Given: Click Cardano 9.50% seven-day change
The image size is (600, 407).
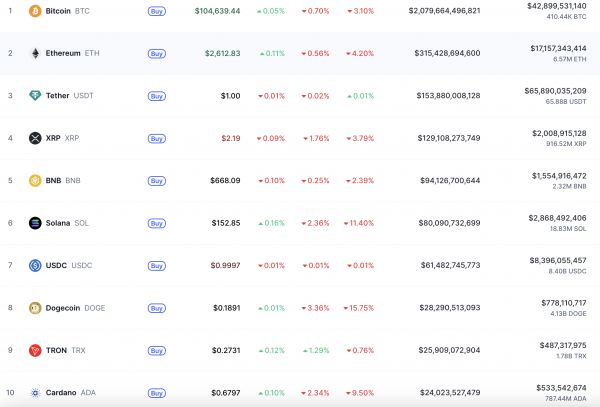Looking at the screenshot, I should tap(360, 393).
